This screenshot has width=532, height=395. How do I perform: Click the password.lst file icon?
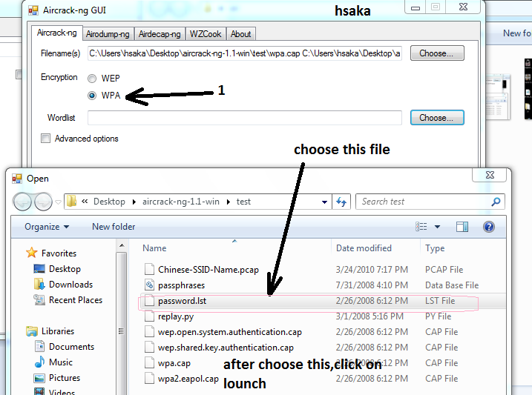[x=149, y=301]
